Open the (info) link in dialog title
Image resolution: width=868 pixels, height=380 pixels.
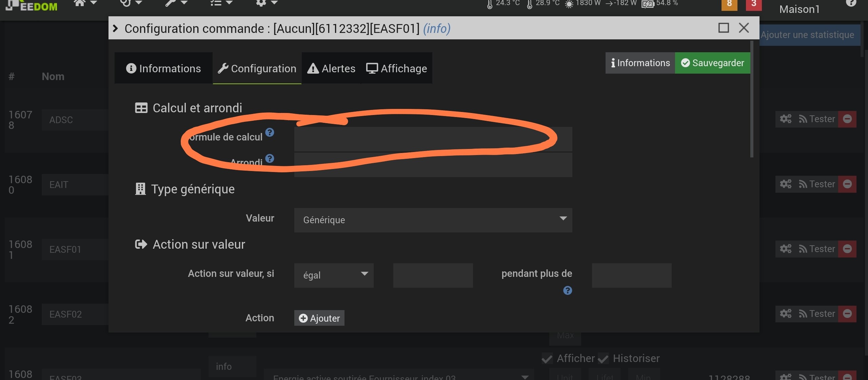point(436,28)
